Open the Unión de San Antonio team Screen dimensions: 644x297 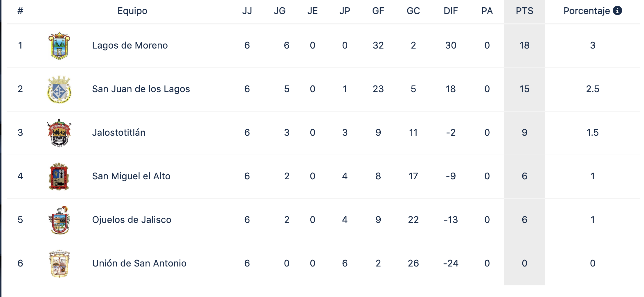139,263
